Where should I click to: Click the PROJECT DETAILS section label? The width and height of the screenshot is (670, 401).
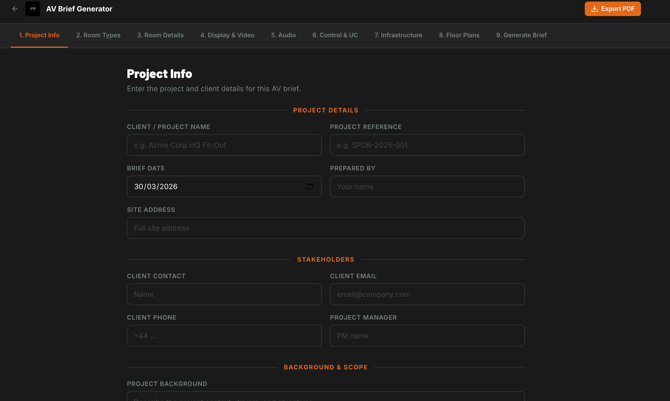click(x=326, y=110)
